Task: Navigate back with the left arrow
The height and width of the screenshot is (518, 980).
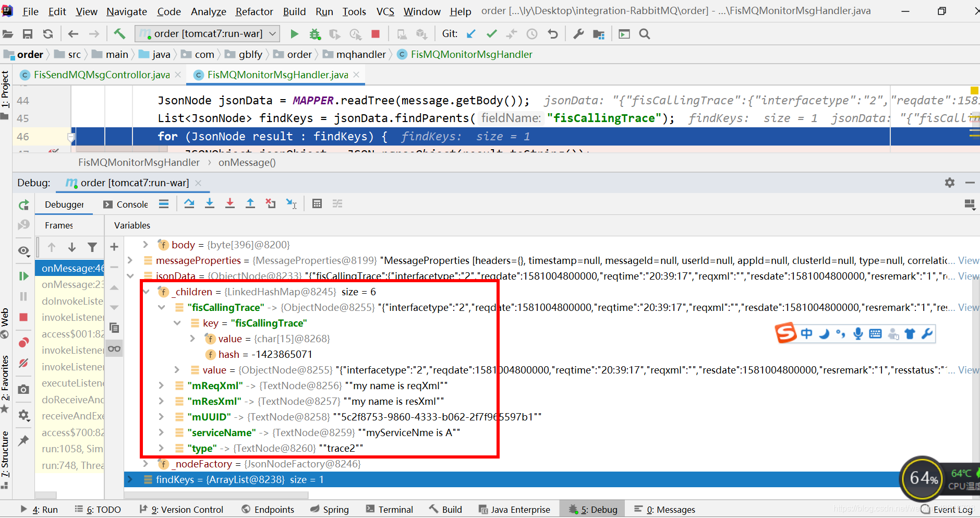Action: [x=73, y=34]
